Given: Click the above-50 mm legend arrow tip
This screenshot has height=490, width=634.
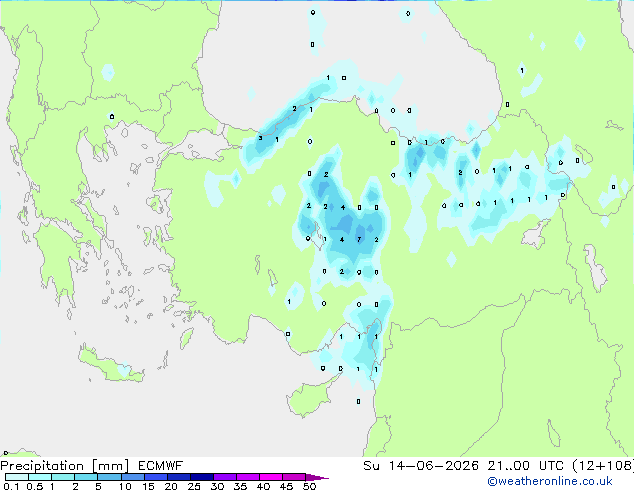Looking at the screenshot, I should point(317,478).
